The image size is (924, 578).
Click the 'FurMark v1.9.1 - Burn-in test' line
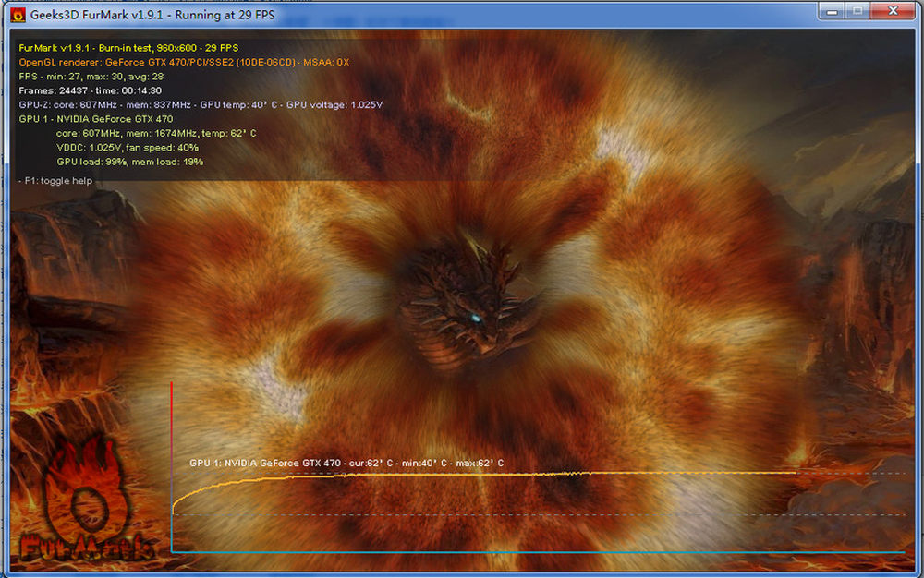click(128, 48)
